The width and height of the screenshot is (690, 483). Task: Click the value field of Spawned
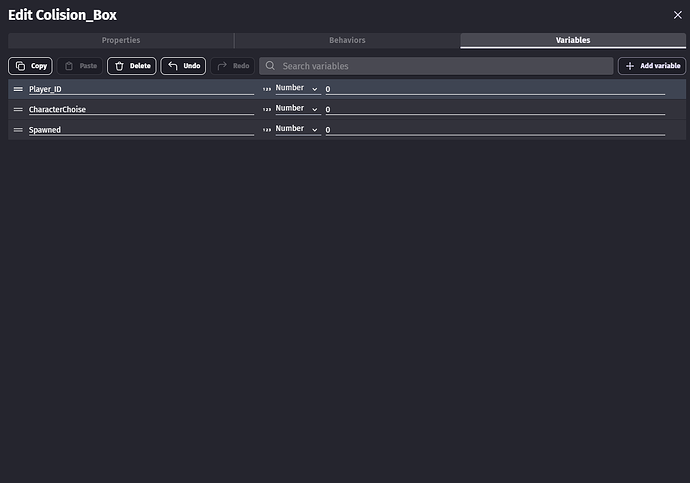click(495, 129)
